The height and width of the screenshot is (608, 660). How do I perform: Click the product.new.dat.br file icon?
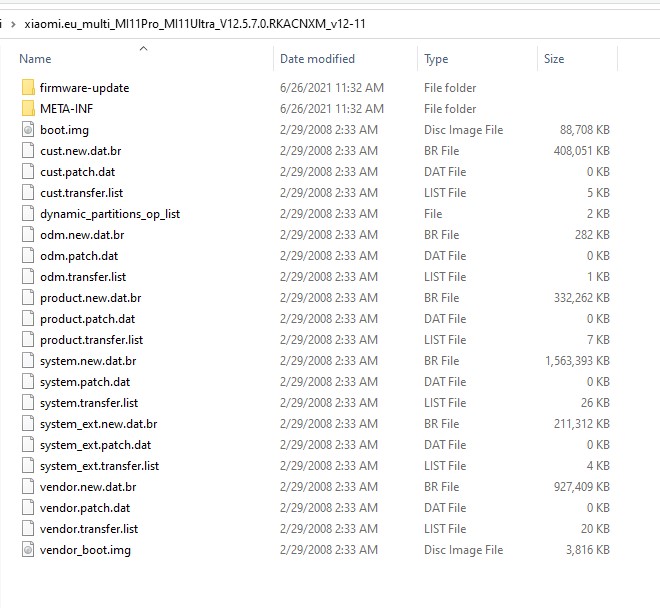tap(28, 298)
